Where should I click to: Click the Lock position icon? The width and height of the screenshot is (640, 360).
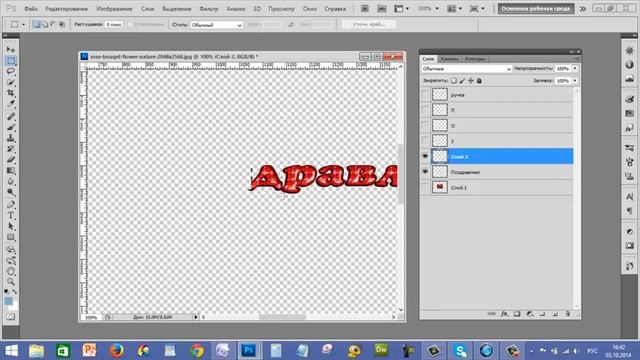(x=471, y=81)
